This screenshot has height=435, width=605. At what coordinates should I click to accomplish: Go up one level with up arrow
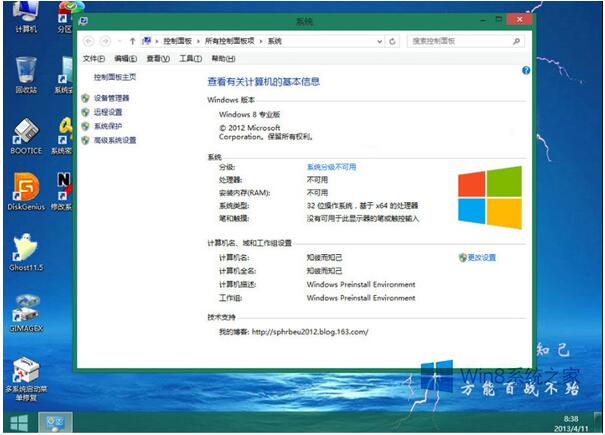coord(132,41)
